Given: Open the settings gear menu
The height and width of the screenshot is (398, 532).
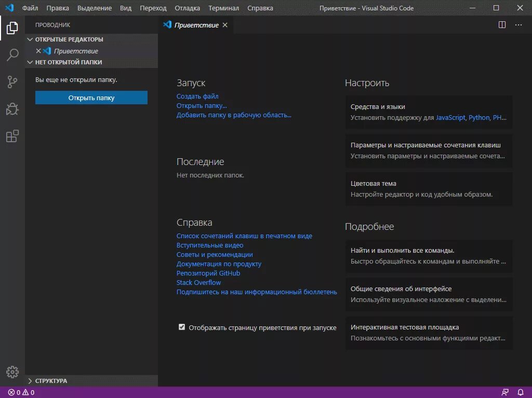Looking at the screenshot, I should 12,372.
